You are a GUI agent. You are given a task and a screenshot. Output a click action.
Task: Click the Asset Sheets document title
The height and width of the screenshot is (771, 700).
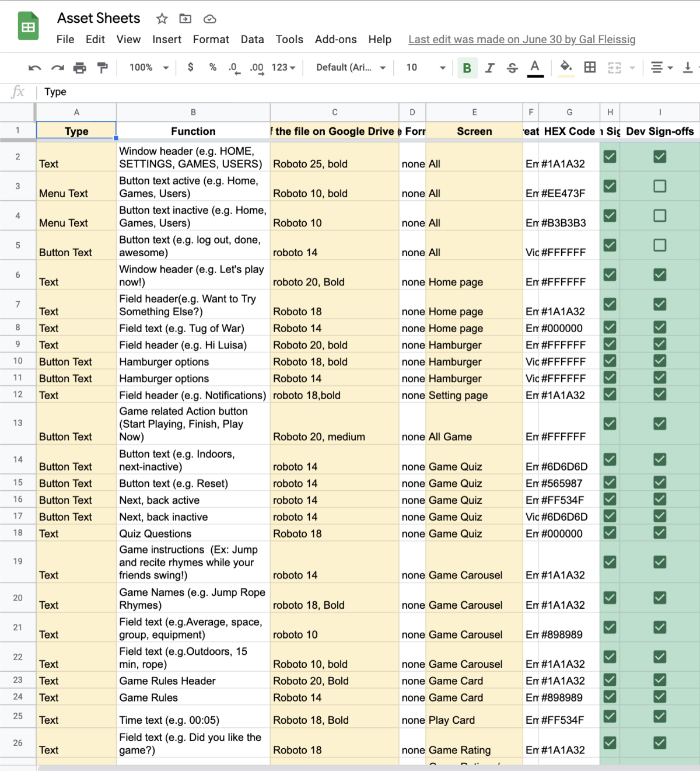(99, 18)
